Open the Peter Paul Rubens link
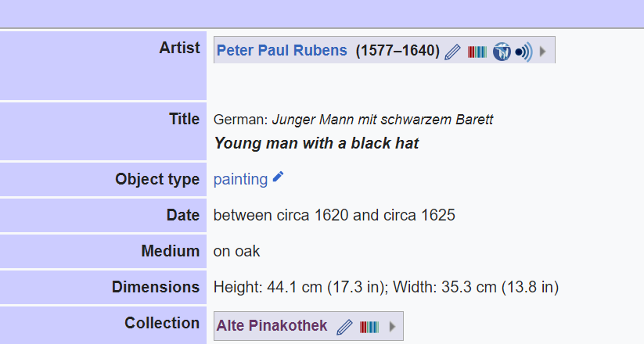 pos(282,51)
